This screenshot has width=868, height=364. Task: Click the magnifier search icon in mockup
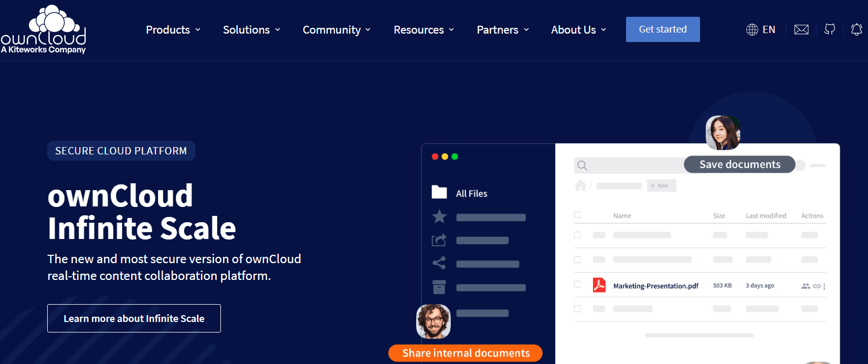[582, 165]
